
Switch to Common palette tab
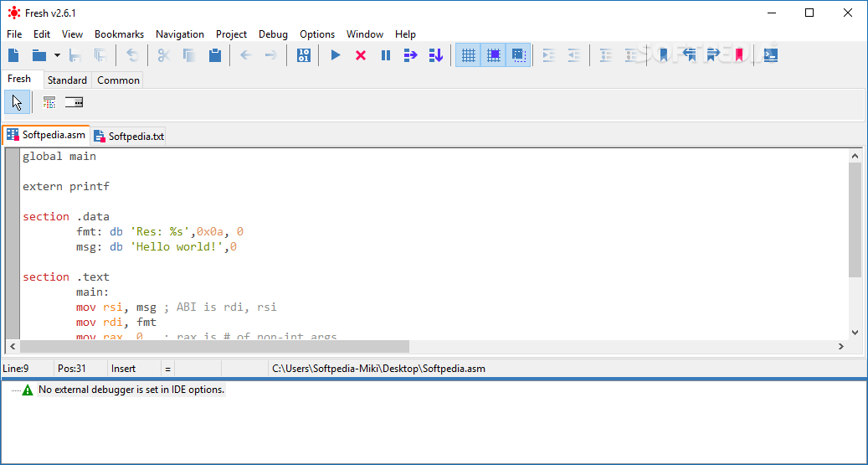[x=119, y=80]
